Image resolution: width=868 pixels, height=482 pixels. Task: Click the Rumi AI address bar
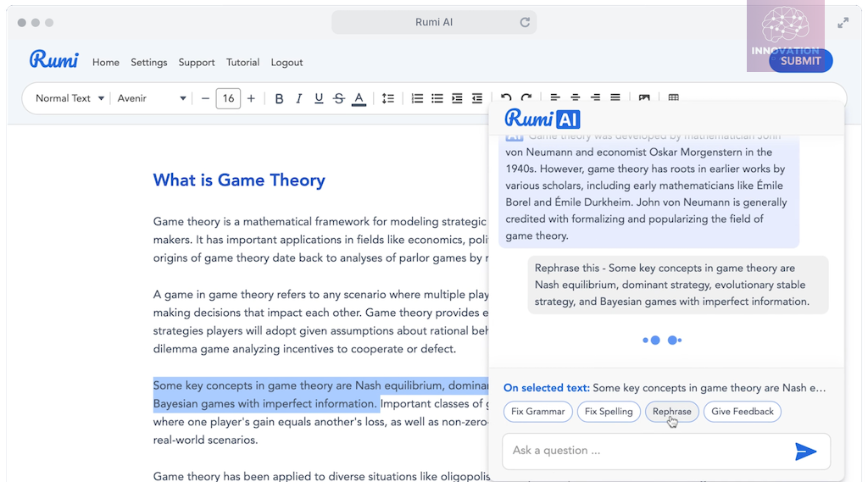pyautogui.click(x=434, y=22)
